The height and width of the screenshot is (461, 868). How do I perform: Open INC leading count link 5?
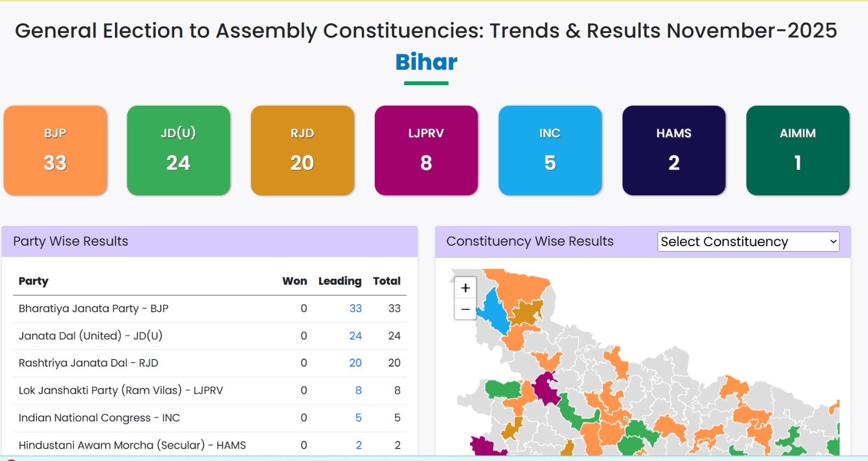358,418
